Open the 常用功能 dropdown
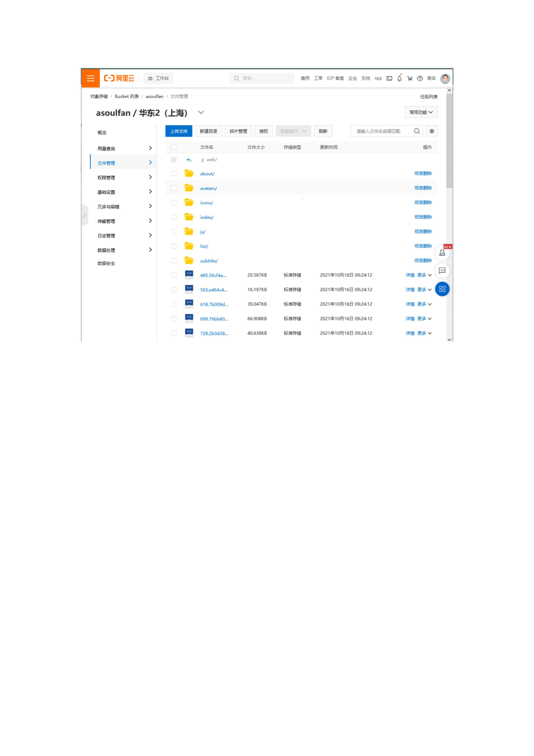 tap(421, 112)
